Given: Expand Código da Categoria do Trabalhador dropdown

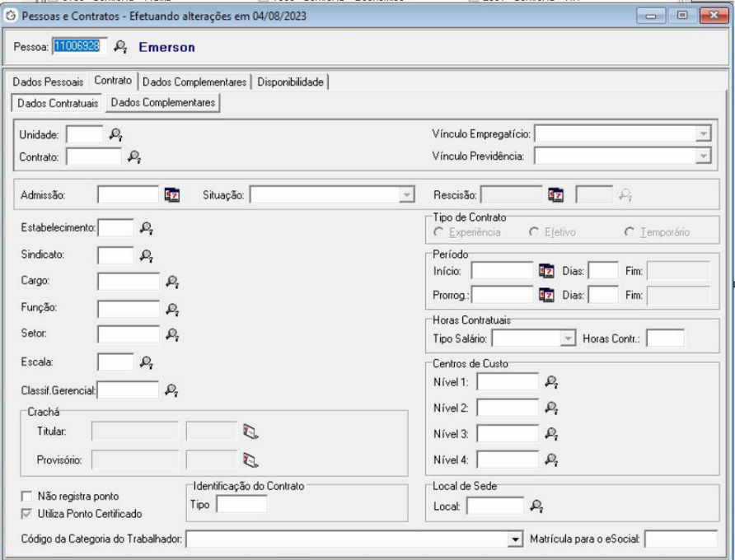Looking at the screenshot, I should point(516,539).
